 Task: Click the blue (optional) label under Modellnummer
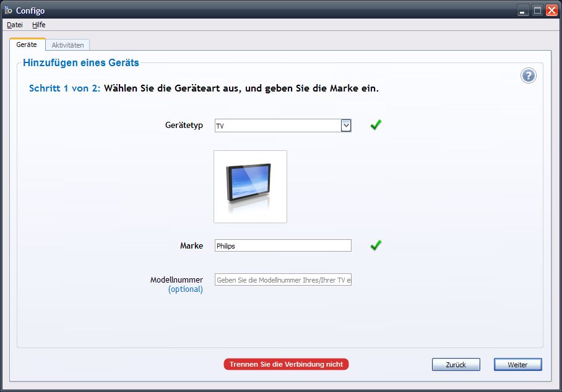point(185,289)
